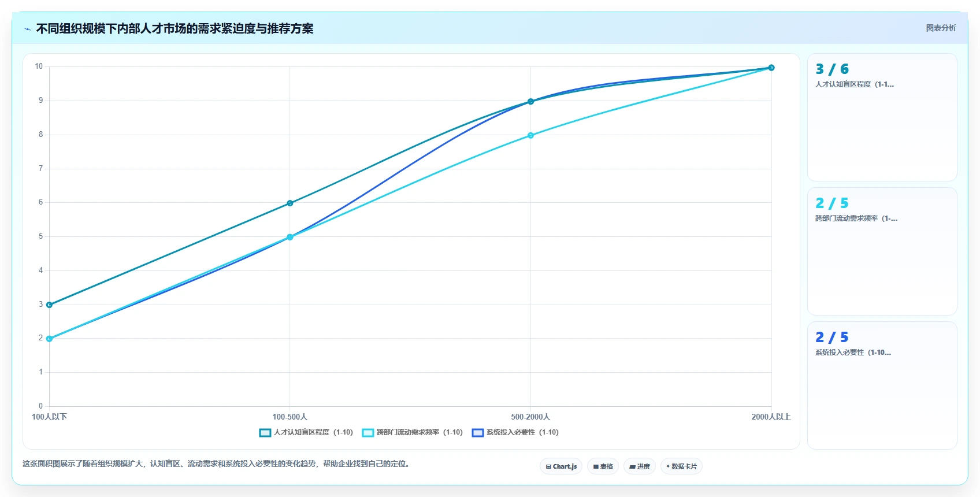The width and height of the screenshot is (980, 497).
Task: Click the description text below the chart
Action: pos(217,463)
